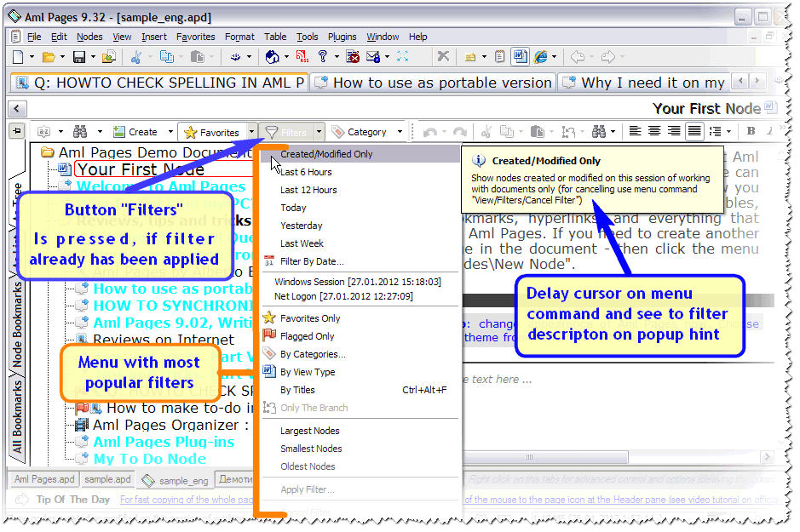Click the binoculars icon next to a-z sort
Screen dimensions: 800x532
click(x=80, y=132)
